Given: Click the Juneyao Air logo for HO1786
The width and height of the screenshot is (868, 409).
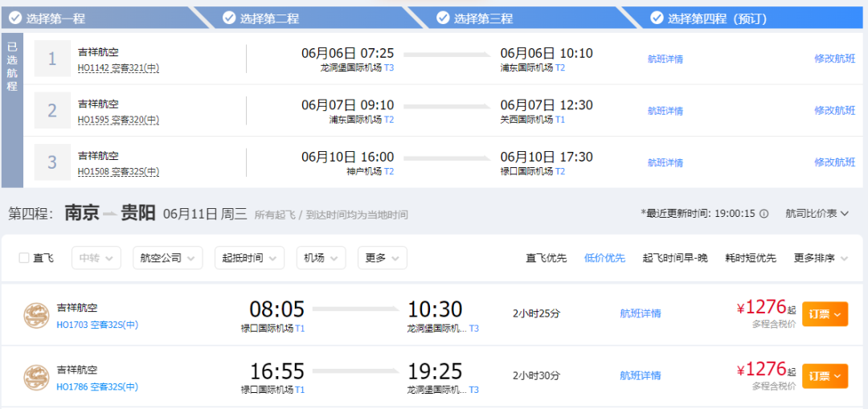Looking at the screenshot, I should click(x=36, y=378).
